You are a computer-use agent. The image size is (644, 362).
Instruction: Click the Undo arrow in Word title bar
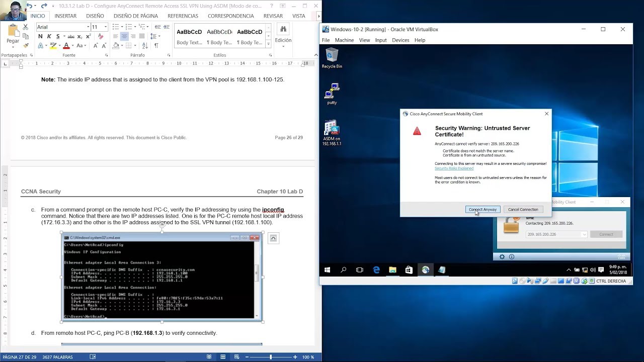[29, 6]
